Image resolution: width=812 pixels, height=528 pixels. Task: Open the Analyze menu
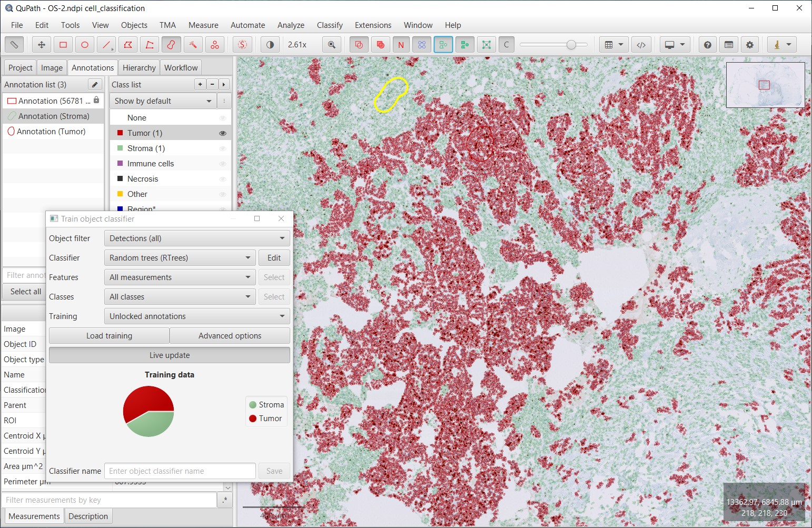[291, 25]
